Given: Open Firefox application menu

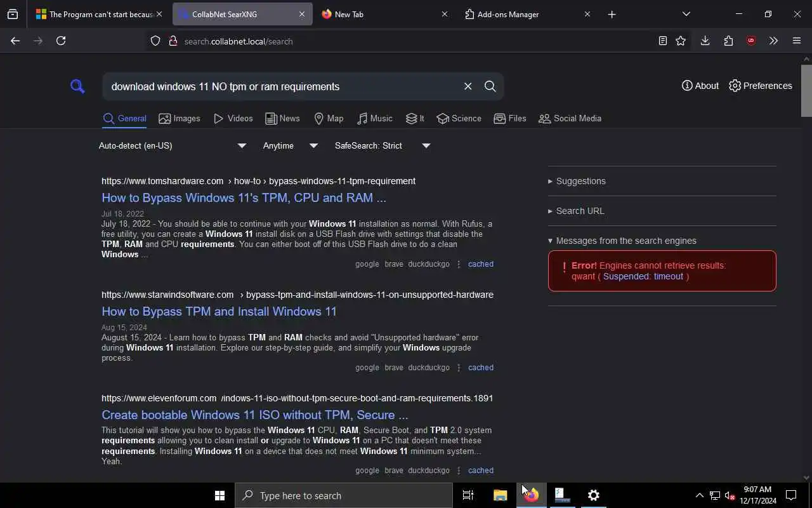Looking at the screenshot, I should coord(797,41).
